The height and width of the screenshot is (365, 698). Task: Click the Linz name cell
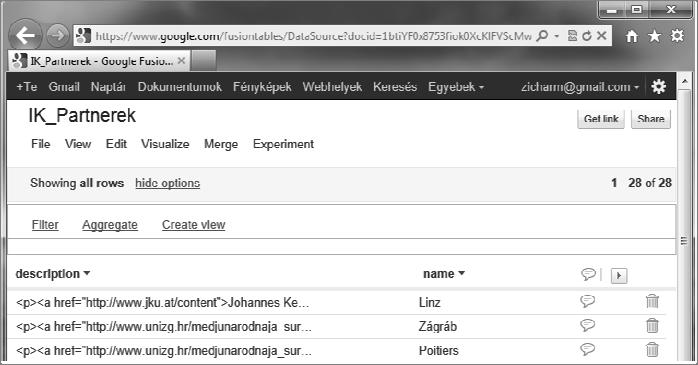(430, 303)
